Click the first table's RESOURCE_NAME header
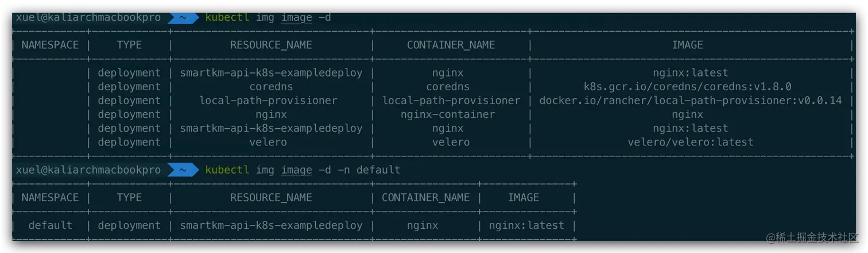The width and height of the screenshot is (868, 253). pos(271,45)
